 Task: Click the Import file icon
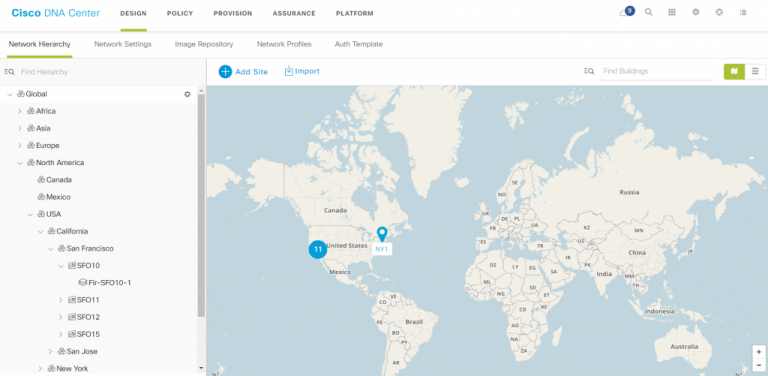[288, 71]
